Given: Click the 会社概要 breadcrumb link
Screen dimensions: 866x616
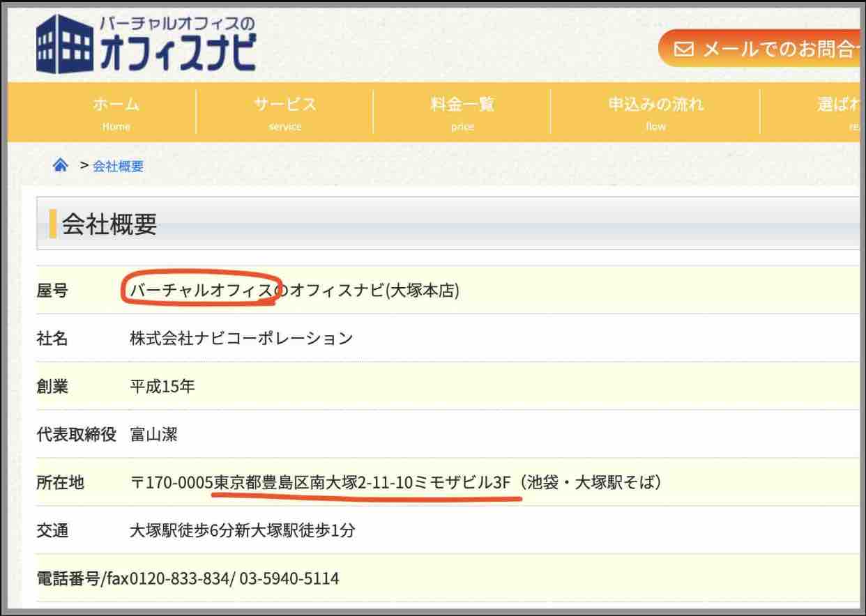Looking at the screenshot, I should tap(118, 167).
